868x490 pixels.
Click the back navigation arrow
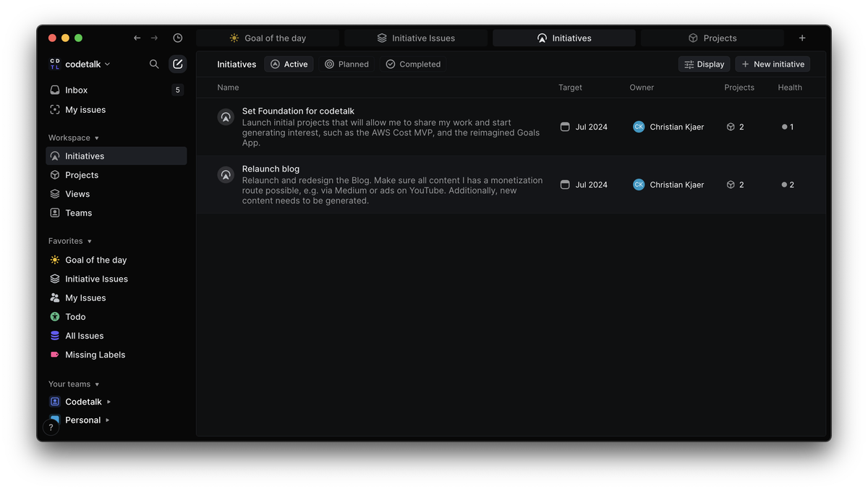click(137, 38)
